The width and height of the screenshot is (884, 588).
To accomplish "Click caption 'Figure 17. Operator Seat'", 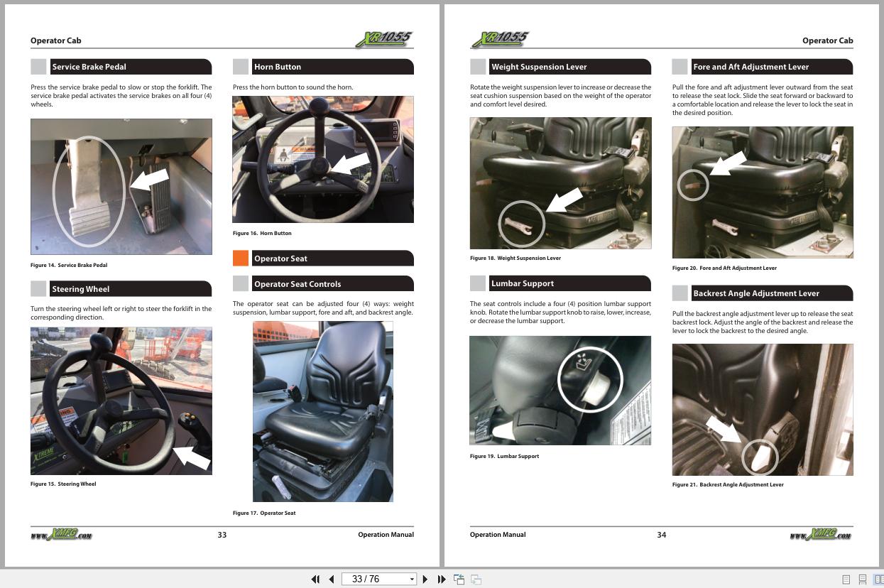I will (x=264, y=513).
